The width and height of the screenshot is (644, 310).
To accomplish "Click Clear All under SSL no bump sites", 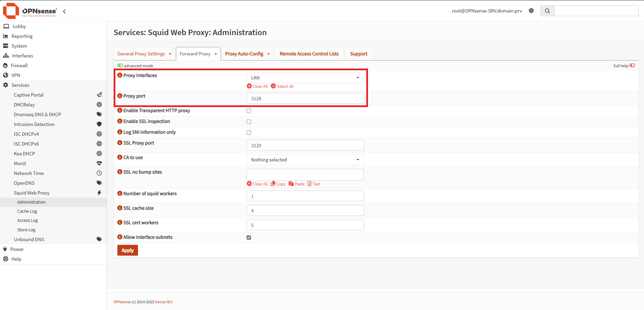I will (257, 184).
